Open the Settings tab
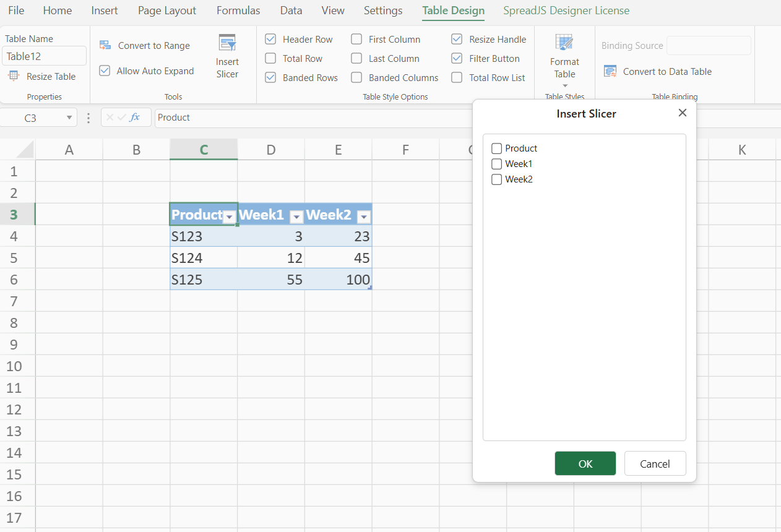The image size is (781, 532). (383, 11)
